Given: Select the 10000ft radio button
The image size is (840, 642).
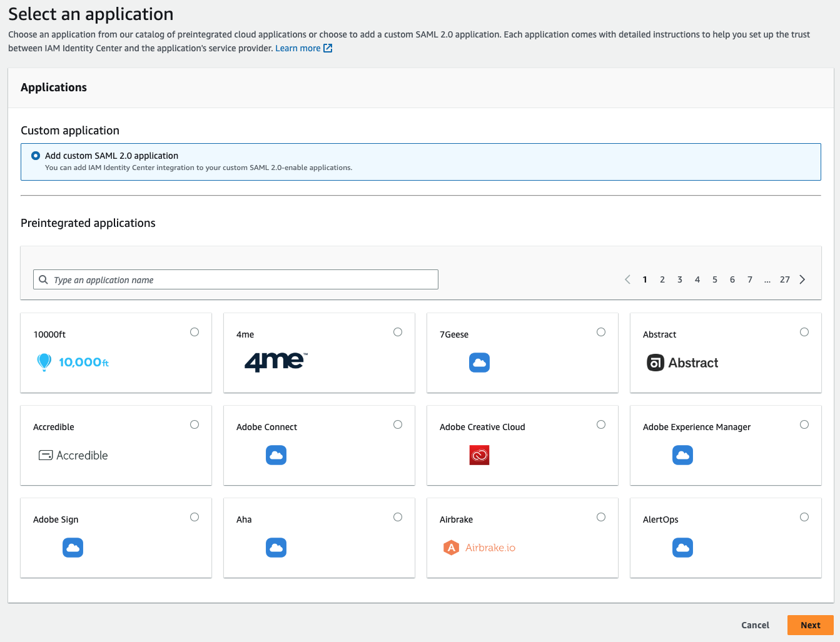Looking at the screenshot, I should coord(195,332).
